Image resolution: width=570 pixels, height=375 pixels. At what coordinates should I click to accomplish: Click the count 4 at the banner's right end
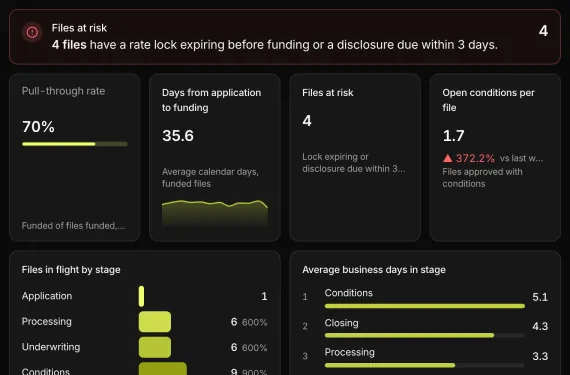tap(543, 31)
